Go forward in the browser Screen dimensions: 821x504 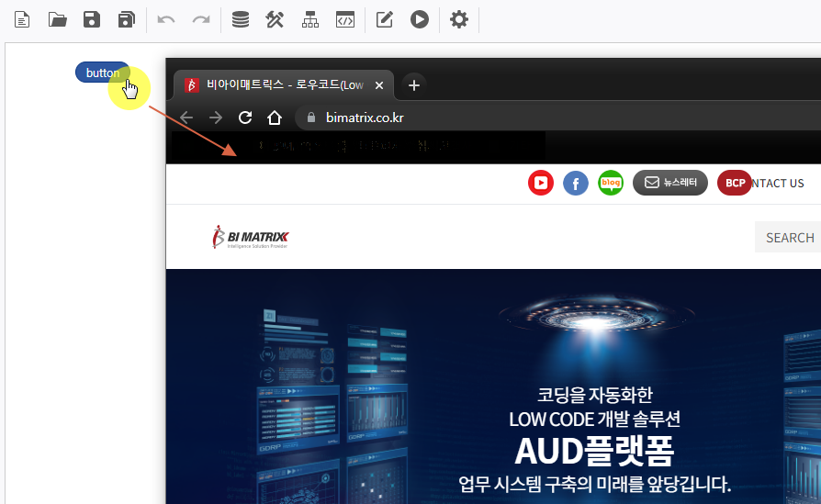[x=216, y=118]
